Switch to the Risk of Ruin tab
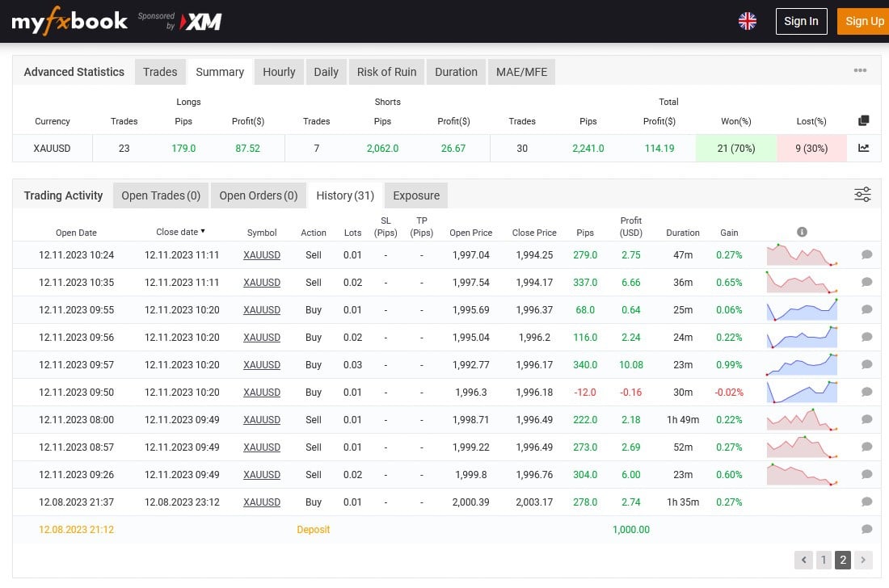The width and height of the screenshot is (889, 588). click(386, 72)
